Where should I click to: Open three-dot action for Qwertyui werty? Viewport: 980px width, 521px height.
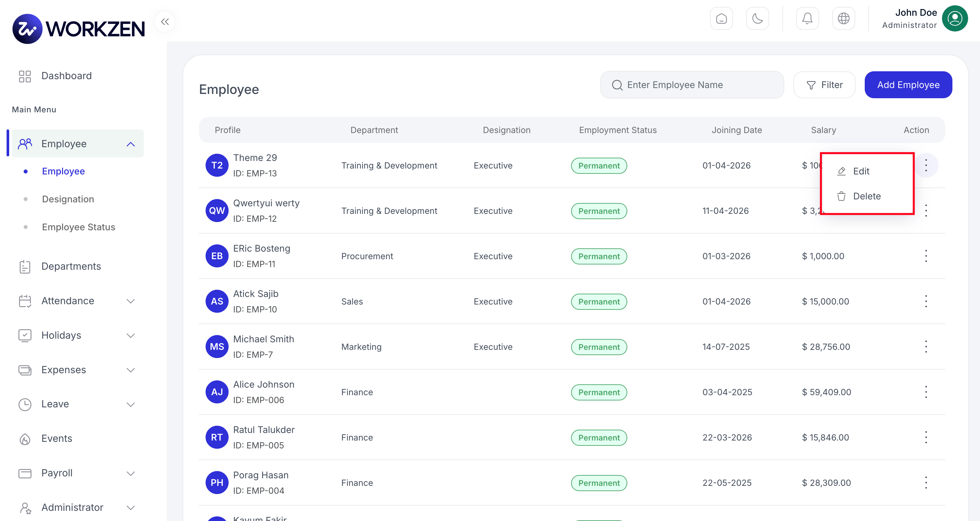[925, 211]
